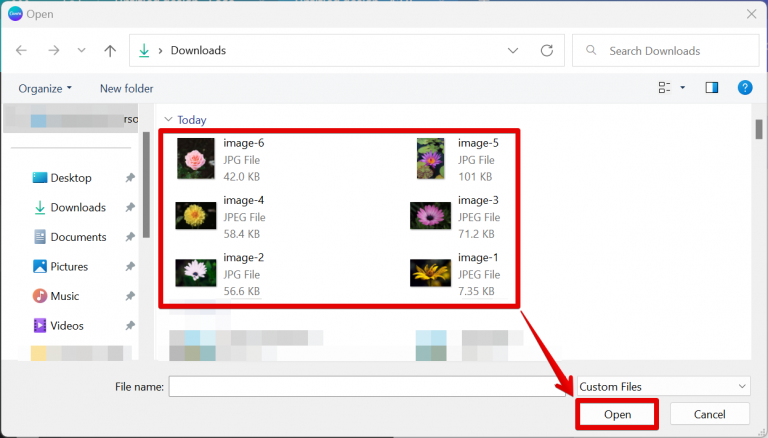This screenshot has height=438, width=768.
Task: Click the image-6 file name
Action: tap(243, 143)
